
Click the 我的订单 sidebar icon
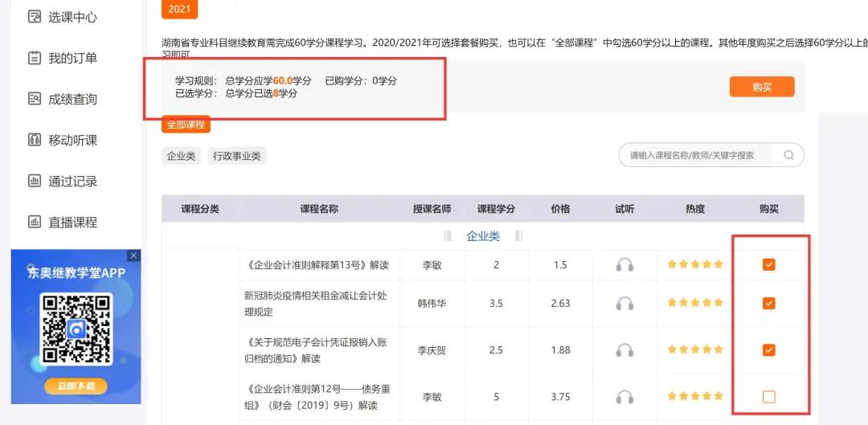pyautogui.click(x=35, y=58)
